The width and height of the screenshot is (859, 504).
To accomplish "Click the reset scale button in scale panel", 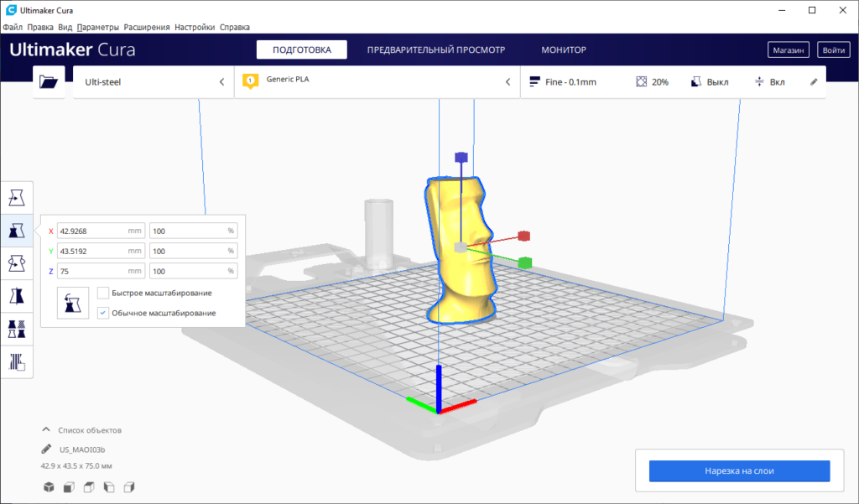I will click(x=73, y=303).
